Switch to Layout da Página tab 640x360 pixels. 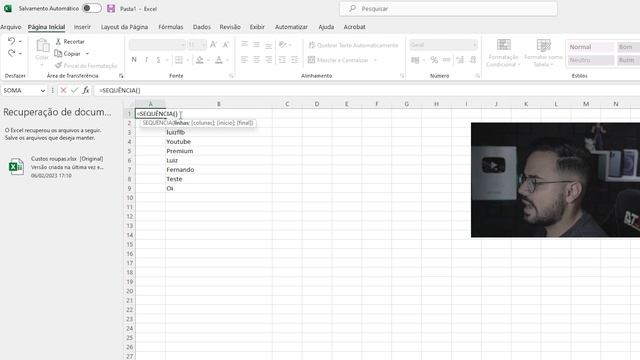(x=124, y=27)
